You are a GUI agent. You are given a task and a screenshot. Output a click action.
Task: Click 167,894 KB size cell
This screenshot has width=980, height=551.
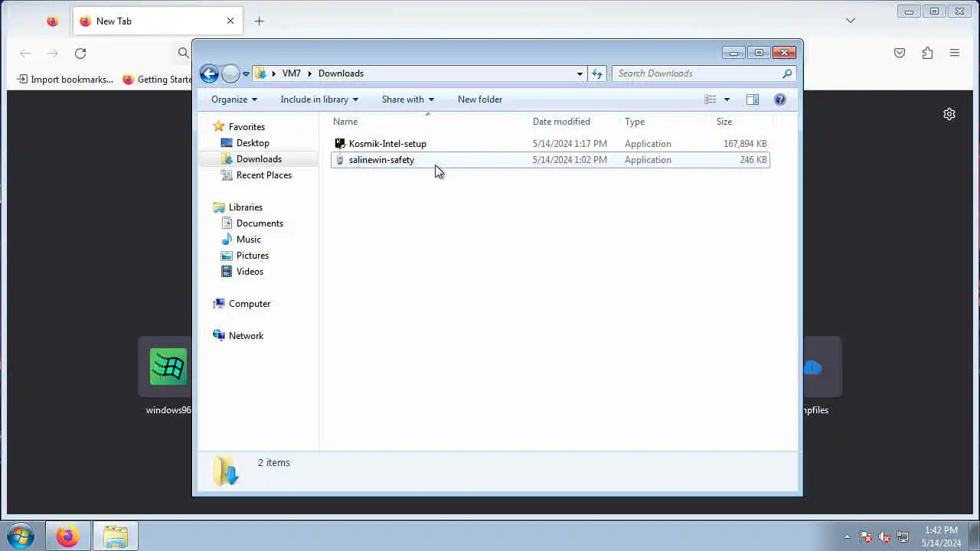pos(745,144)
